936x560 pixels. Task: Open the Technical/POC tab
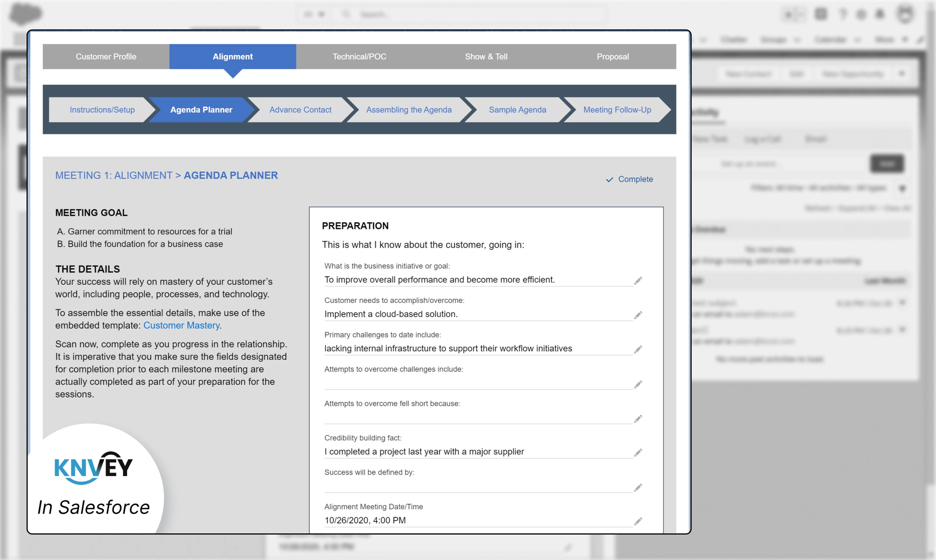pyautogui.click(x=359, y=57)
